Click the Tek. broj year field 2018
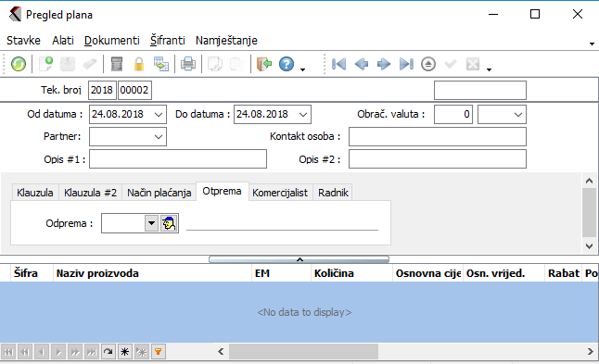The width and height of the screenshot is (599, 364). [x=102, y=90]
